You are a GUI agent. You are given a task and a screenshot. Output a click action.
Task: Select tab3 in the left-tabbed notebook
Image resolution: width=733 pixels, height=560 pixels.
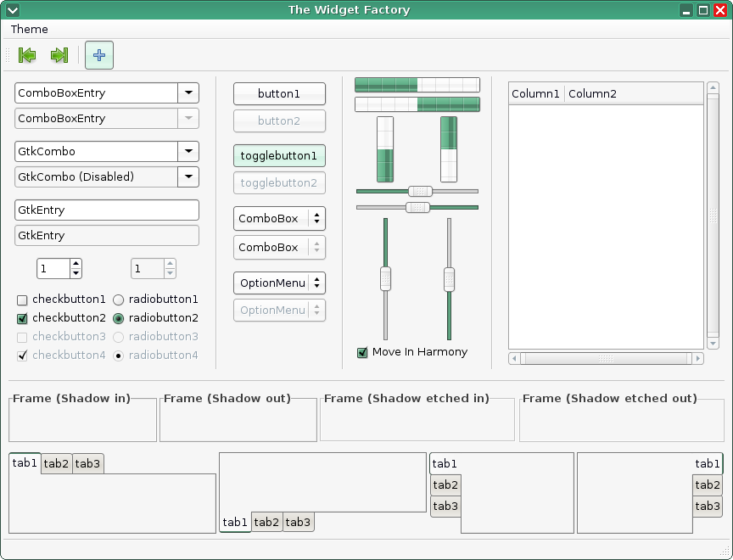point(445,507)
